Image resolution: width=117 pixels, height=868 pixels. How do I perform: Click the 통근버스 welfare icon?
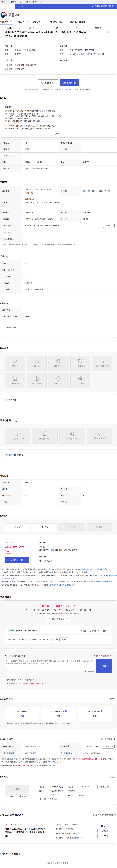tap(15, 364)
